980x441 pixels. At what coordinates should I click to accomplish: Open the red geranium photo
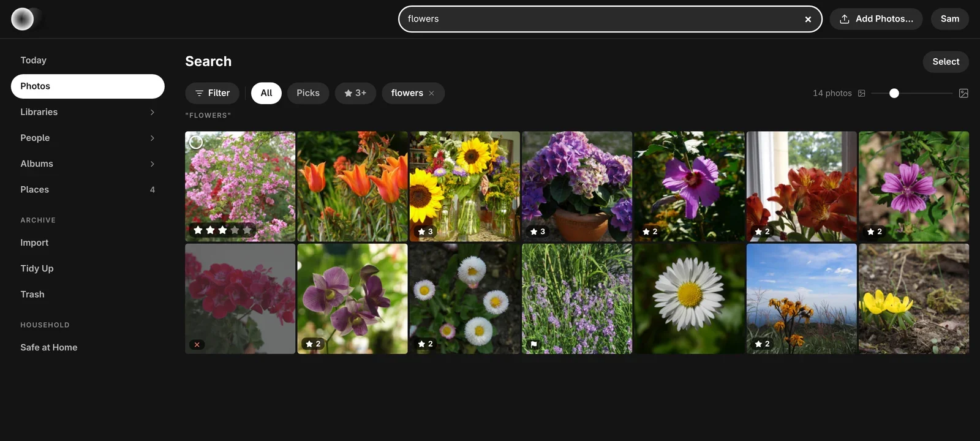click(240, 299)
